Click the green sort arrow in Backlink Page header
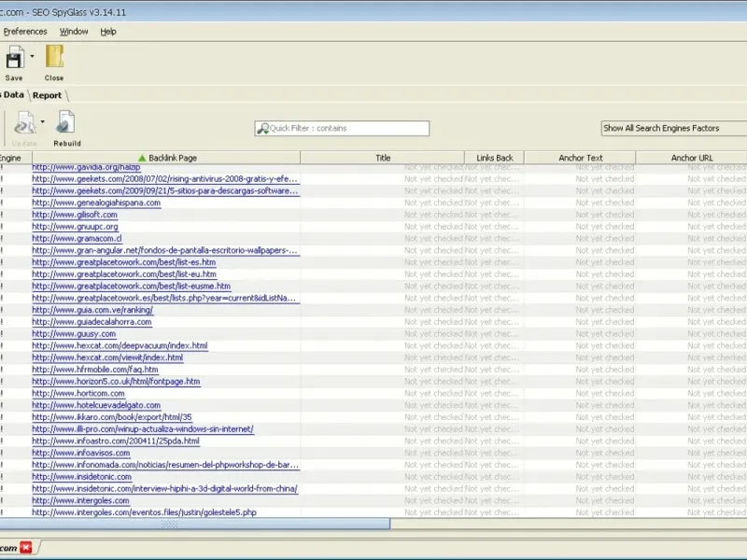This screenshot has height=560, width=747. (142, 158)
